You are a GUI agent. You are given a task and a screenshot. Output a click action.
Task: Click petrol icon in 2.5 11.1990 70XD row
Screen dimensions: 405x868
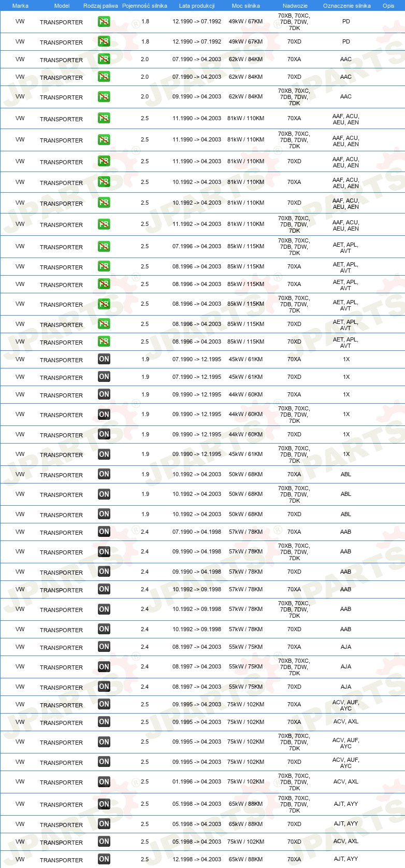[x=104, y=162]
